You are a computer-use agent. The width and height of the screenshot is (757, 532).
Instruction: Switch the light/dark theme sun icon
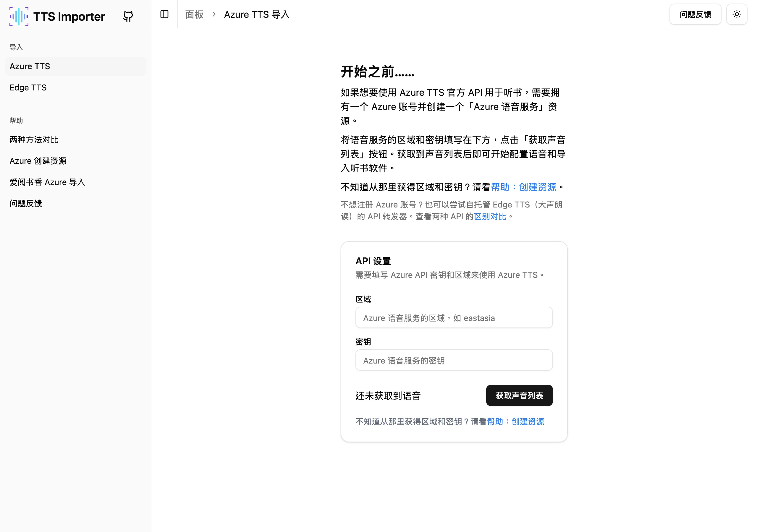tap(737, 14)
